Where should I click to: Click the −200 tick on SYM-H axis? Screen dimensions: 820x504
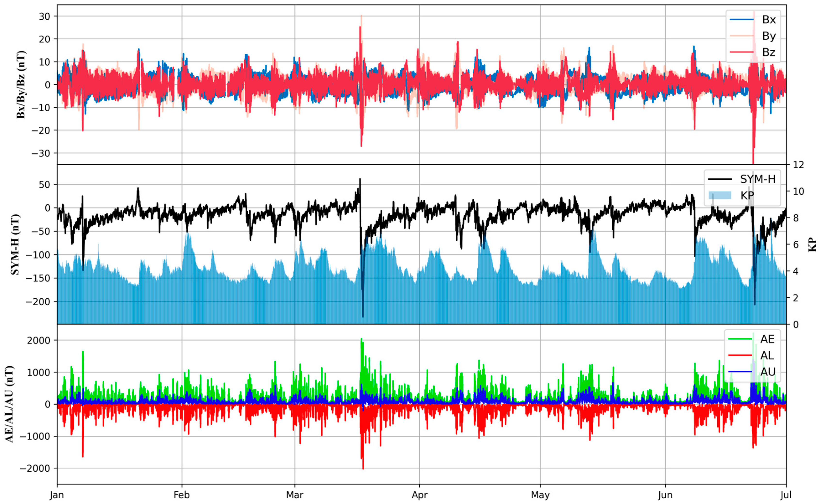point(38,302)
